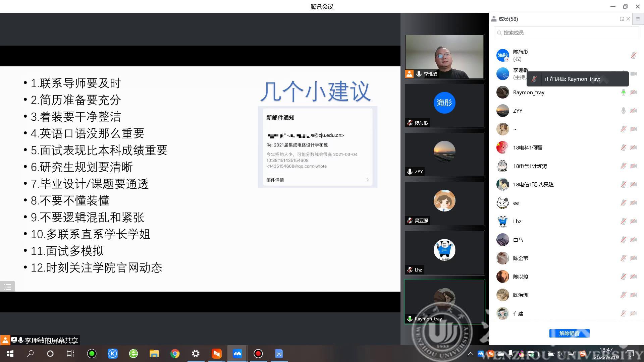Open Tencent Meeting icon in taskbar
644x362 pixels.
[237, 354]
